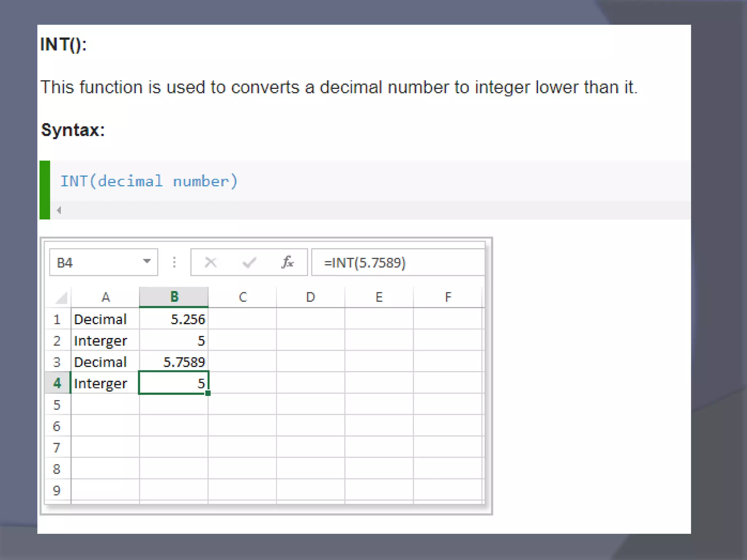Click the cell containing 5.256

174,319
